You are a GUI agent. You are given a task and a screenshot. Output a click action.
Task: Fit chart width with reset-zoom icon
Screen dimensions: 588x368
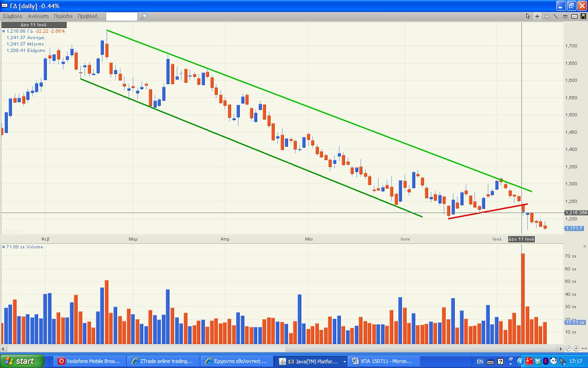583,349
